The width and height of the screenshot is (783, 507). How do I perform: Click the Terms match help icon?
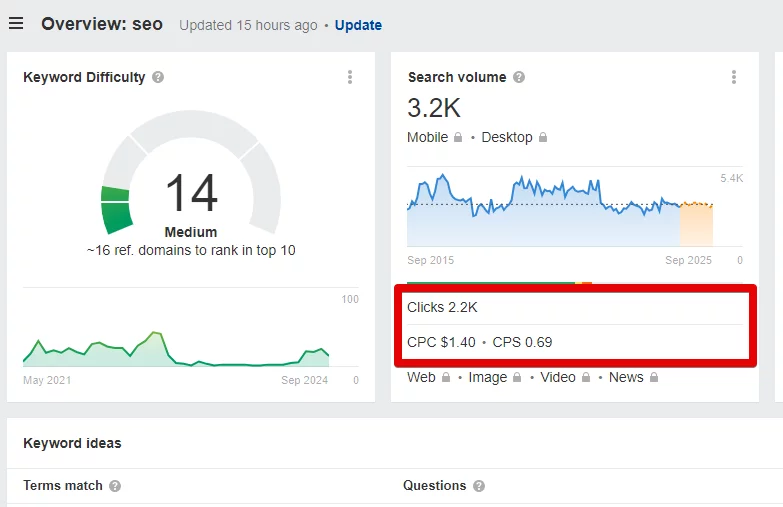click(115, 486)
